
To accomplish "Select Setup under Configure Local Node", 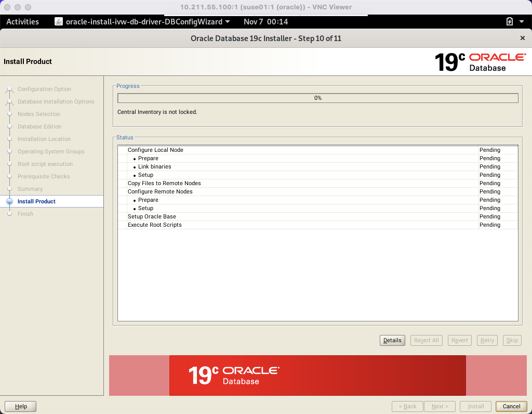I will point(317,175).
